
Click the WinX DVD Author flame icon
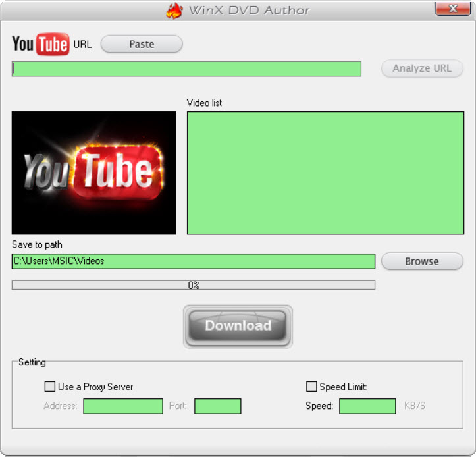tap(174, 11)
